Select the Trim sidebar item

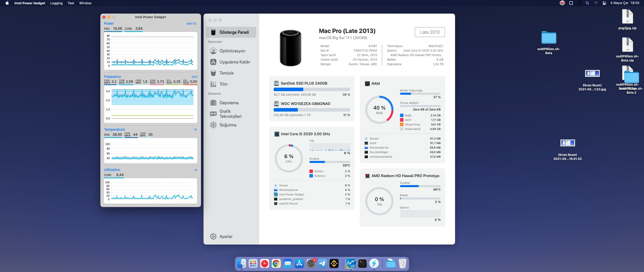coord(223,84)
